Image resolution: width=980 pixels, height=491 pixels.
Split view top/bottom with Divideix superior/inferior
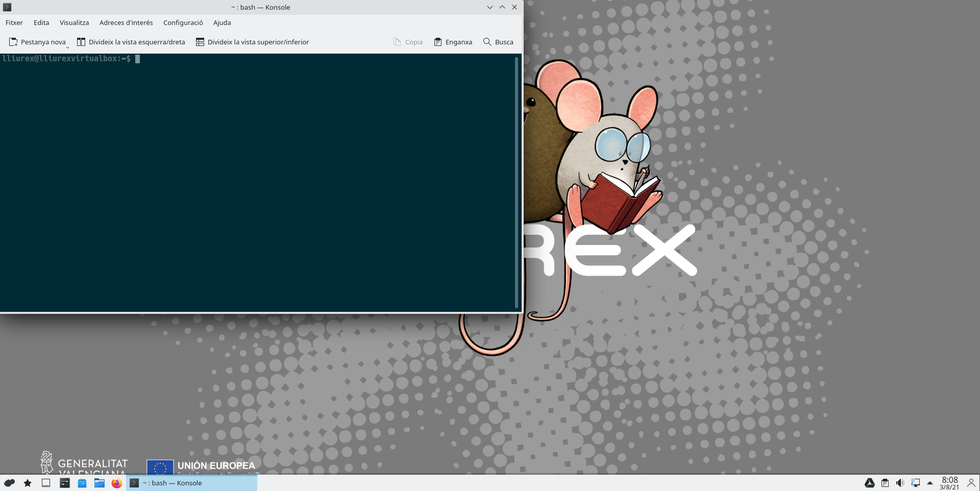252,42
